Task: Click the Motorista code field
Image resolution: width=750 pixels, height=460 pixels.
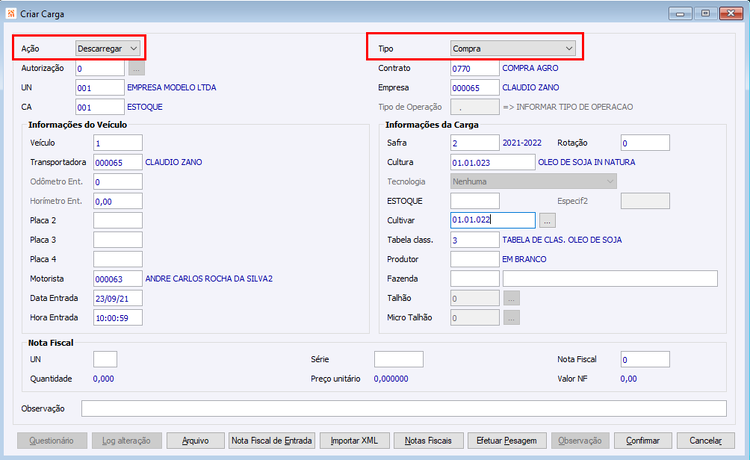Action: (x=118, y=279)
